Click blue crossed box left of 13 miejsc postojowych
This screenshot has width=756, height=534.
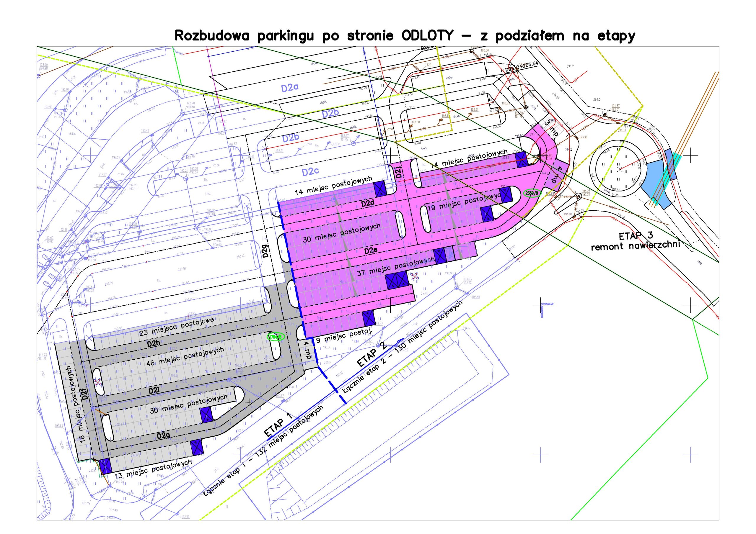105,466
